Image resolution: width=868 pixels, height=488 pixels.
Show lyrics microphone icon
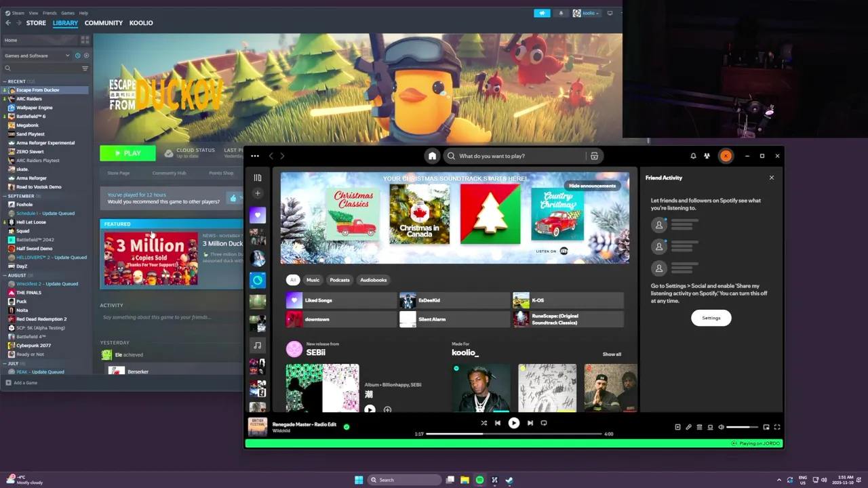coord(688,427)
